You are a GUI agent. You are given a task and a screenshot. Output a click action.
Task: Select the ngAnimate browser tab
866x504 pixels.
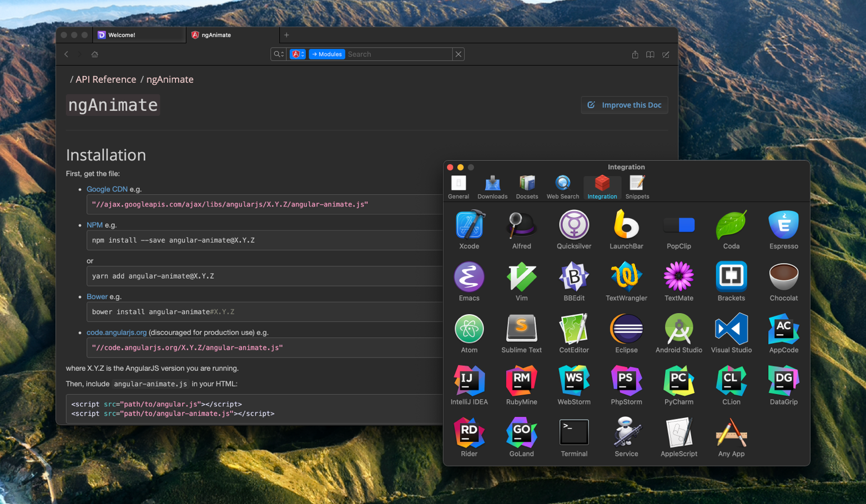pos(233,35)
